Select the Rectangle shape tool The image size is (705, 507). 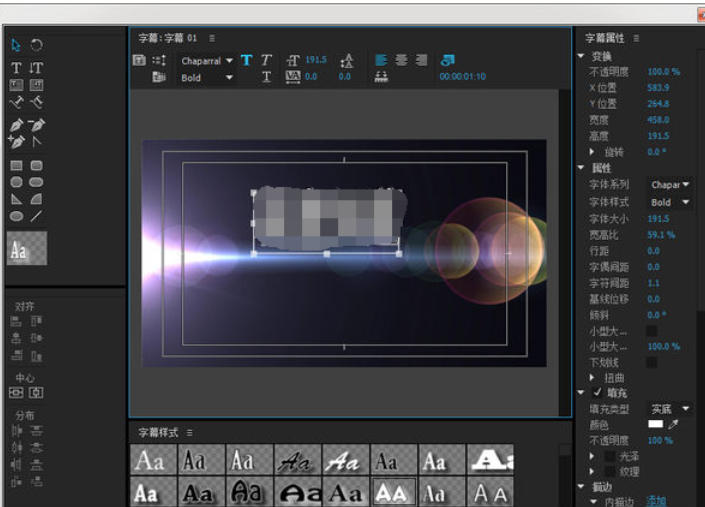click(x=16, y=166)
